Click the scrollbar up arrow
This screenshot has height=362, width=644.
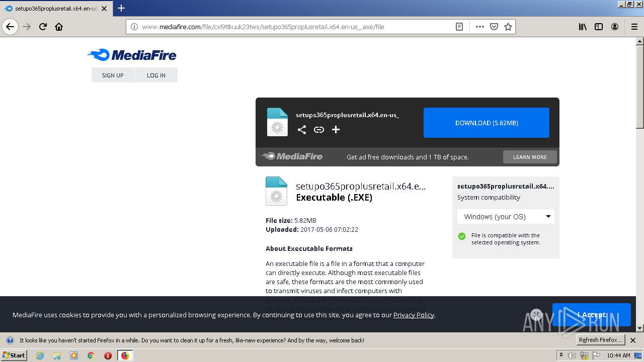coord(640,41)
